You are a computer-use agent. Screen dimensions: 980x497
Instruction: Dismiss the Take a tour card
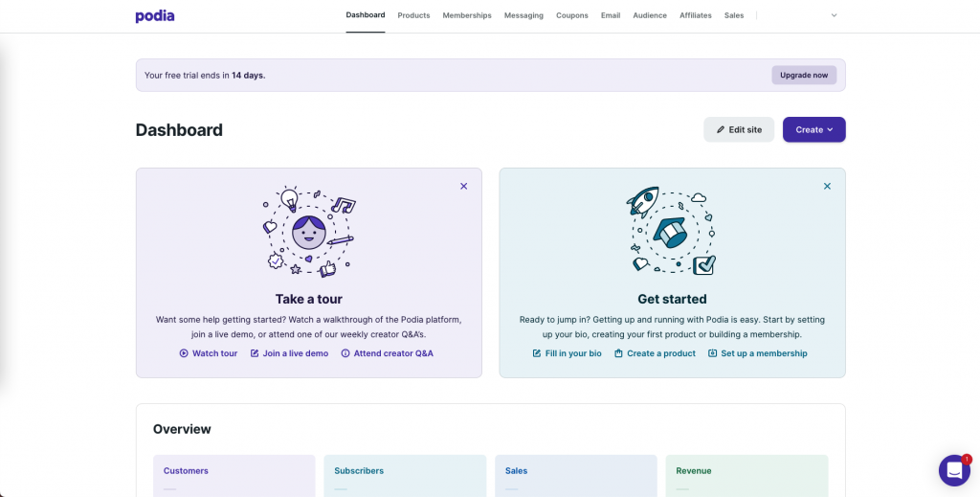(464, 186)
